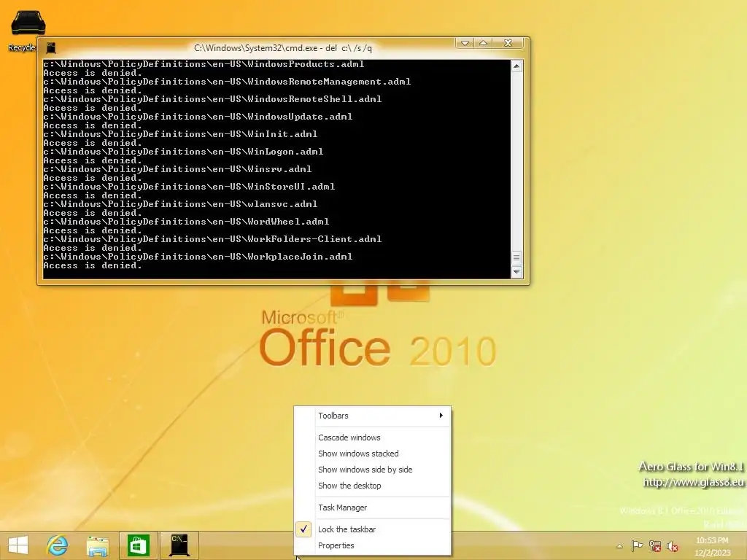747x560 pixels.
Task: Click the console scrollbar up arrow
Action: coord(516,66)
